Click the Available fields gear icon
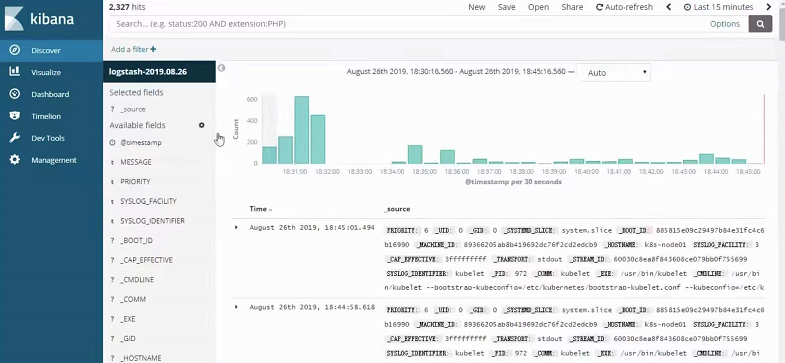Viewport: 785px width, 363px height. pos(202,125)
